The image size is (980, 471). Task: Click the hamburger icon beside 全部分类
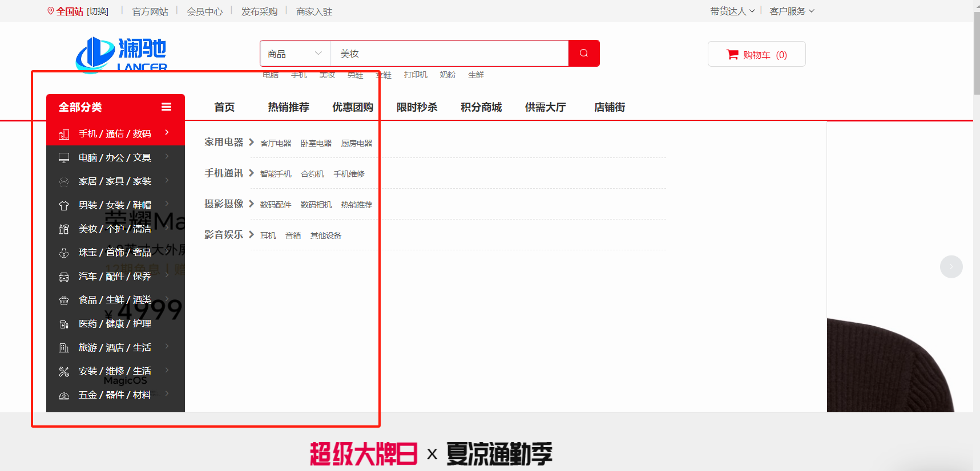[x=167, y=107]
